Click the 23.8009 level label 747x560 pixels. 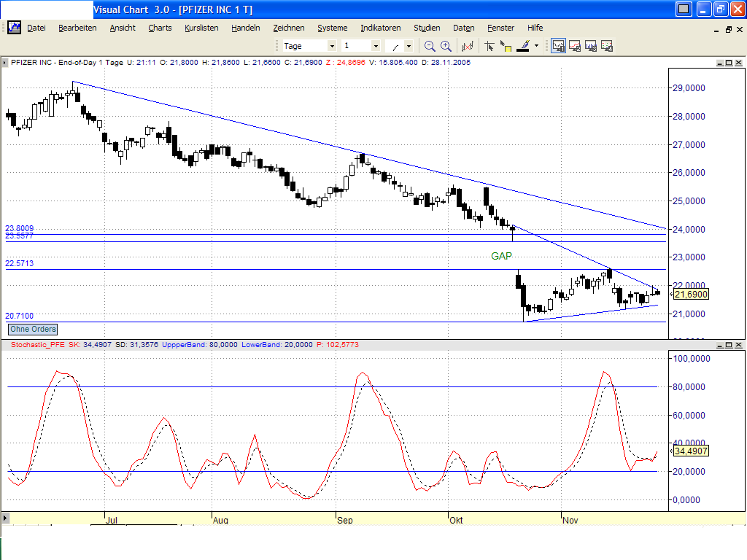(x=20, y=228)
